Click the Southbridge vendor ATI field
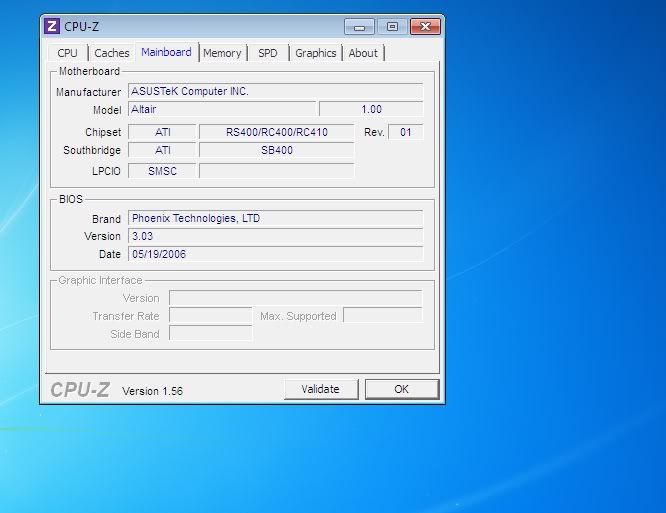The height and width of the screenshot is (513, 666). coord(162,150)
